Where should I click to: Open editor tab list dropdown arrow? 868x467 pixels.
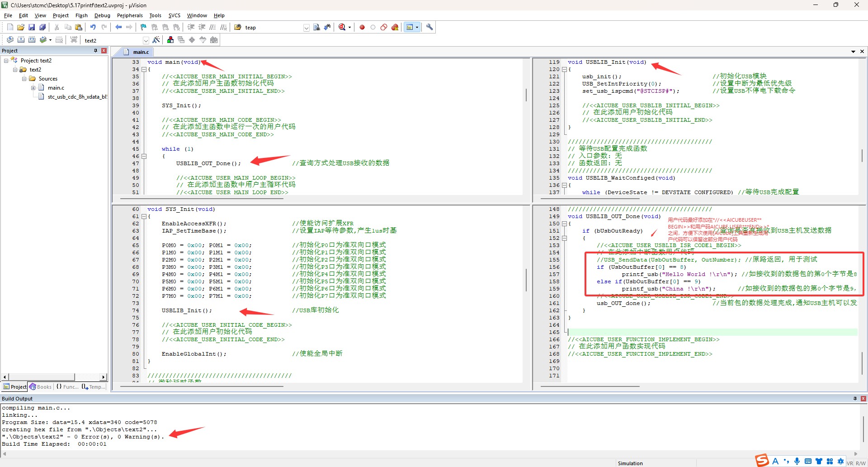pos(853,52)
